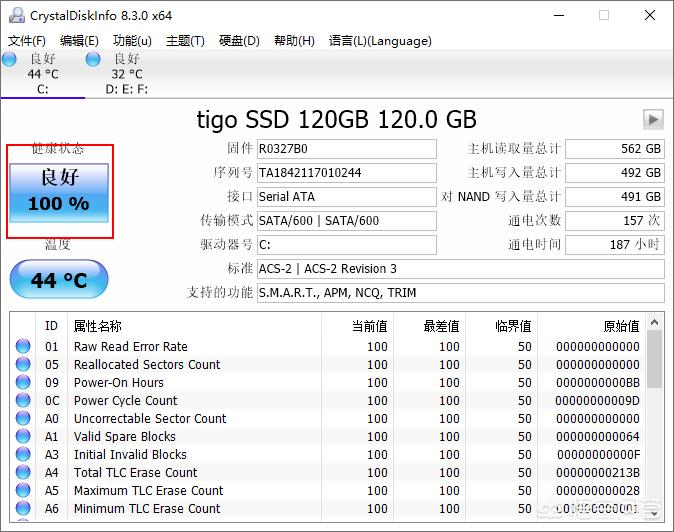Click status orb for C: drive
This screenshot has width=674, height=532.
(9, 60)
